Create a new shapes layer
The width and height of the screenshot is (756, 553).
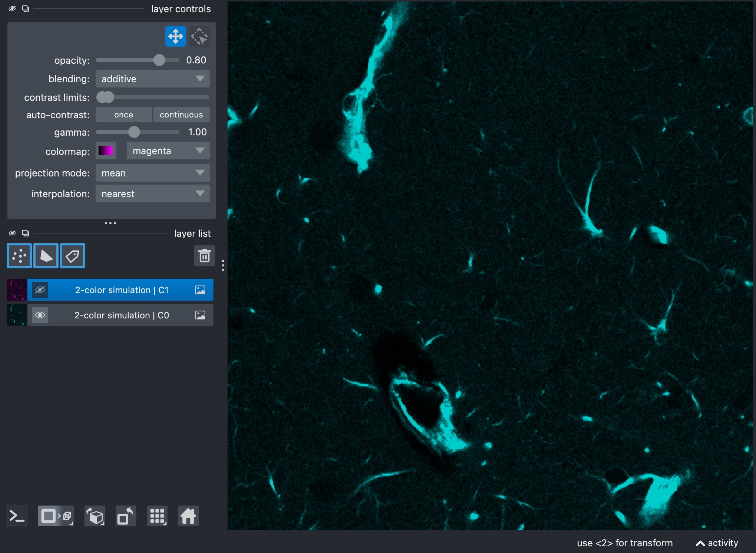(x=46, y=256)
